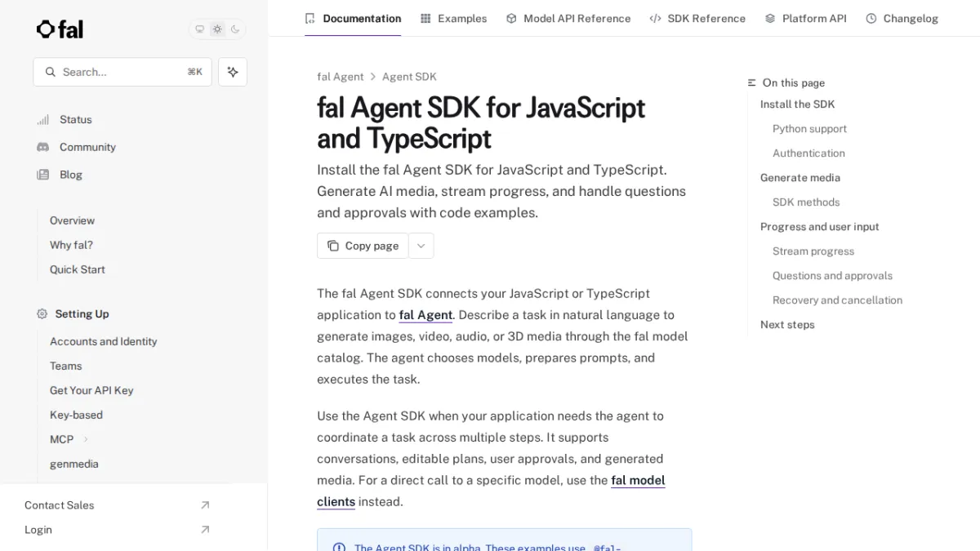Click the On this page list icon

[752, 82]
